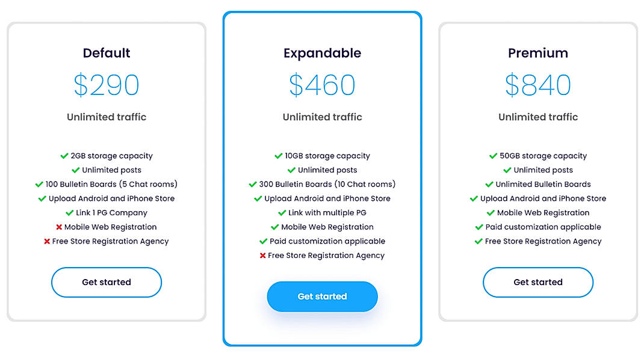Click the $840 price on Premium plan
The image size is (644, 353).
[x=538, y=85]
